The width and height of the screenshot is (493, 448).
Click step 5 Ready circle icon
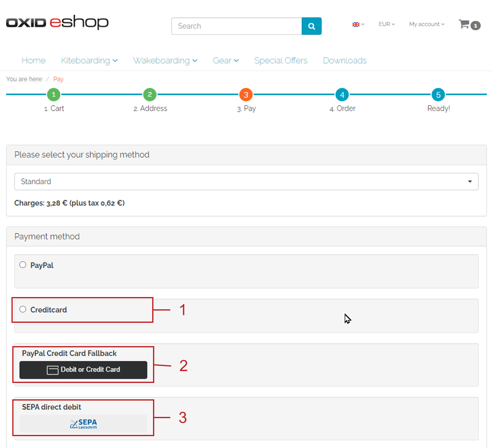click(x=438, y=95)
